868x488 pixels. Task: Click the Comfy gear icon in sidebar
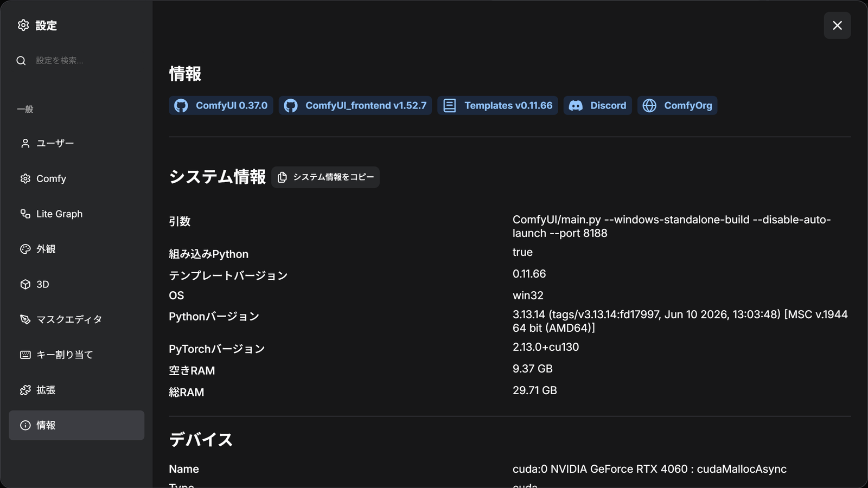pos(25,178)
